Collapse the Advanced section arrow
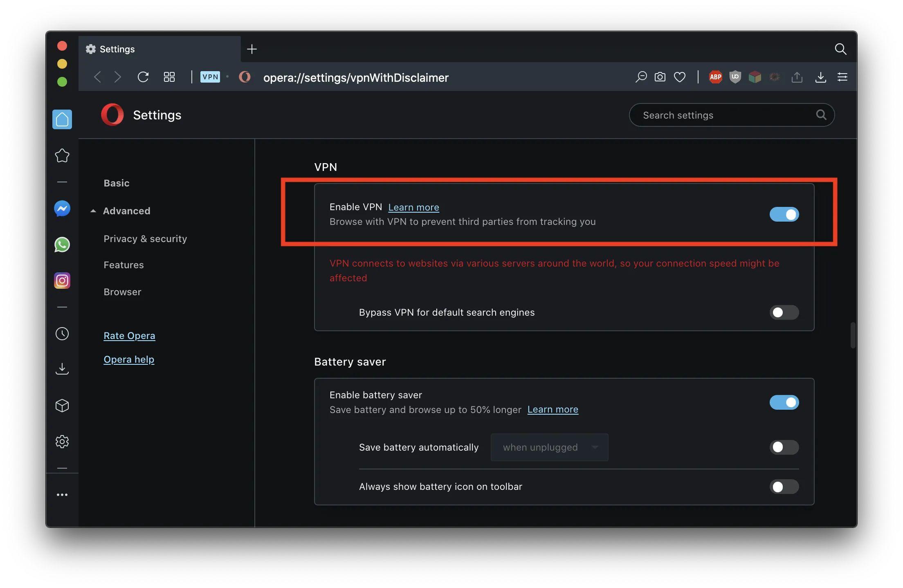The image size is (903, 588). tap(93, 211)
